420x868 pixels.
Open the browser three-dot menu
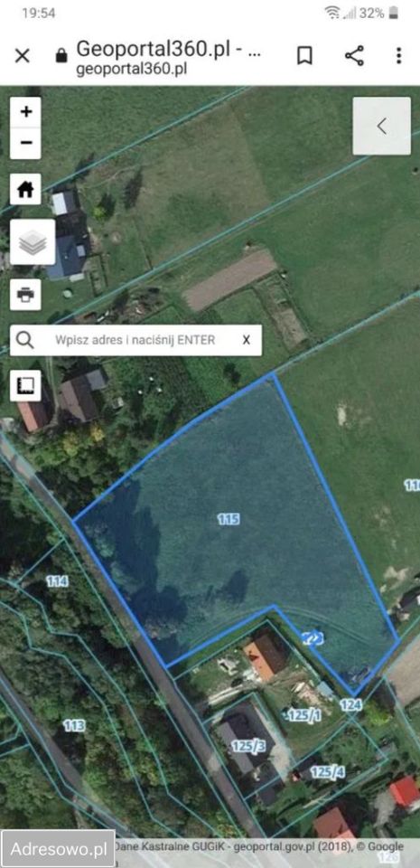pyautogui.click(x=398, y=55)
